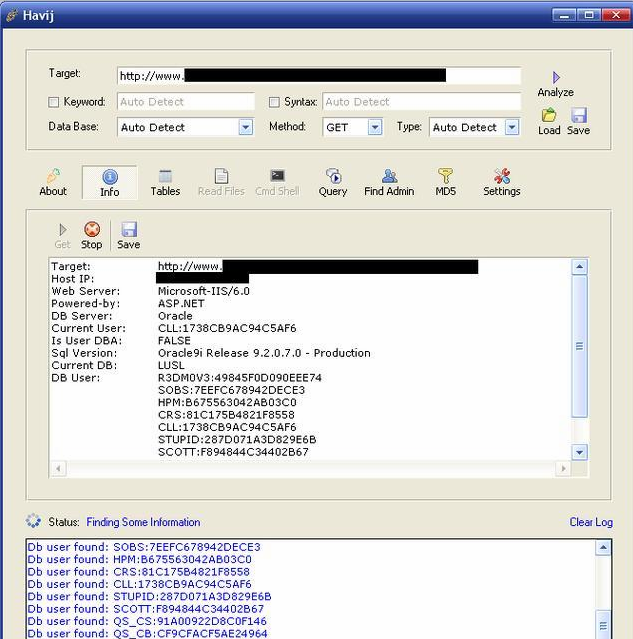633x639 pixels.
Task: Switch to the Info section
Action: pyautogui.click(x=110, y=183)
